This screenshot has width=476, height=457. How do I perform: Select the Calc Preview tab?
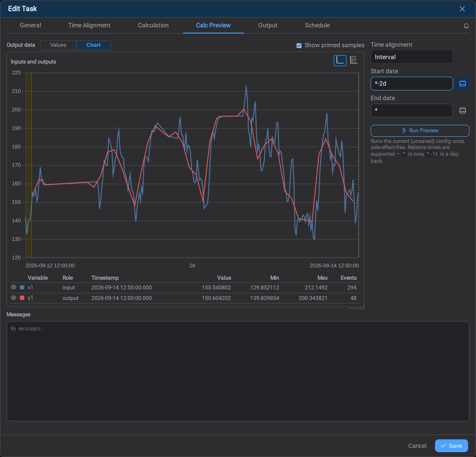pyautogui.click(x=213, y=25)
